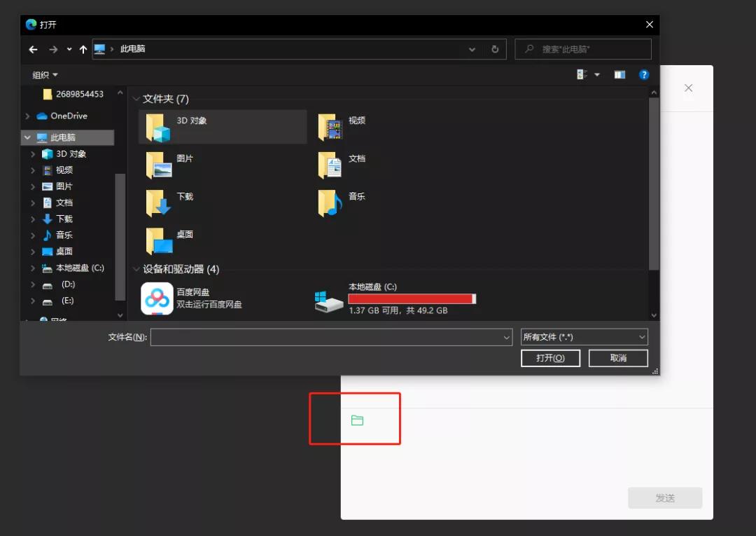The height and width of the screenshot is (536, 756).
Task: Select the 3D 对象 folder icon
Action: pyautogui.click(x=158, y=128)
